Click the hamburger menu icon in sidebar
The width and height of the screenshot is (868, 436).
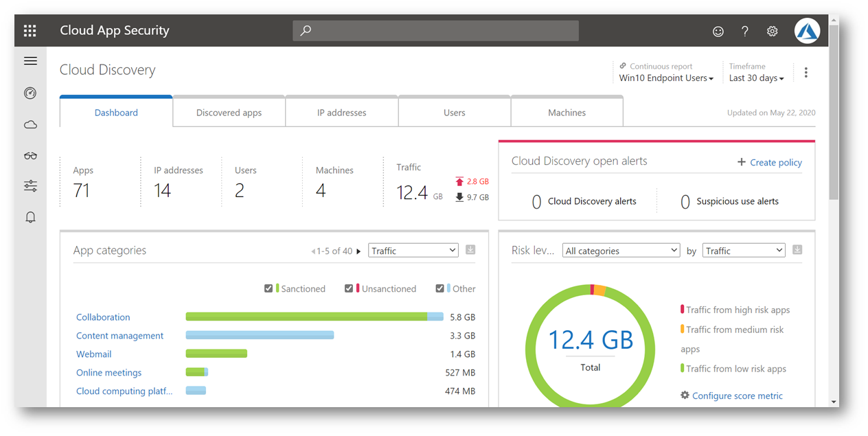[30, 61]
